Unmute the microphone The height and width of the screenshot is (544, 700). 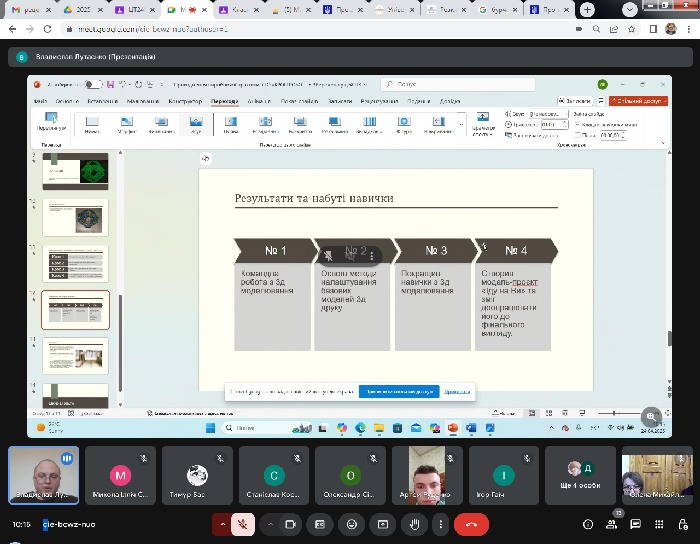pyautogui.click(x=242, y=524)
